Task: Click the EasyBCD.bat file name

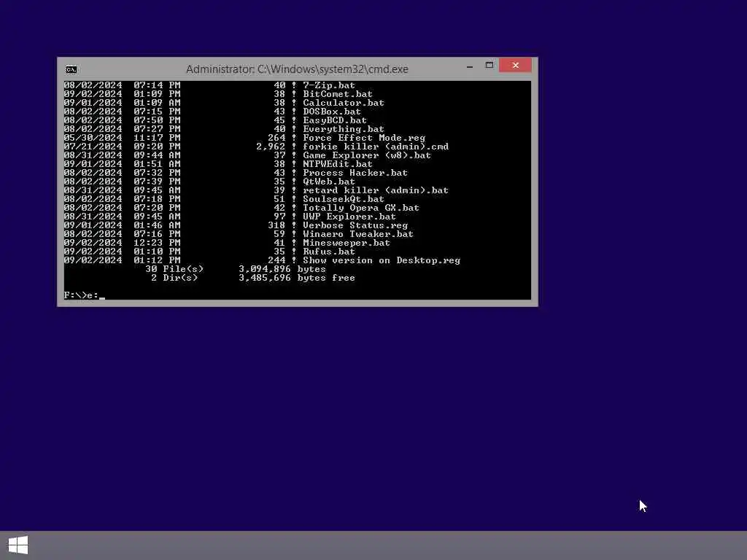Action: pyautogui.click(x=335, y=120)
